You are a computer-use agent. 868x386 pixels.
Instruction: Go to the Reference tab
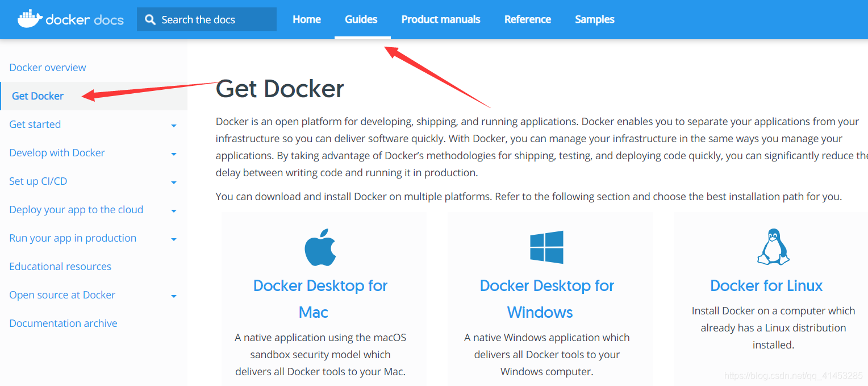528,19
